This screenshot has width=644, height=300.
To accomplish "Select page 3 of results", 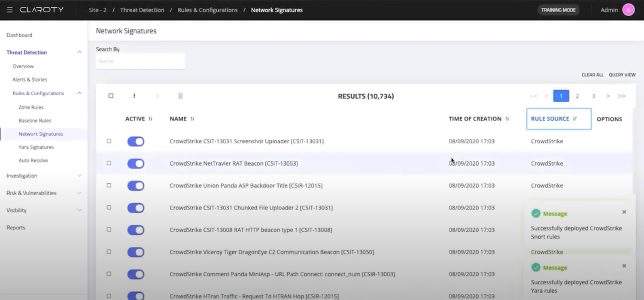I will (593, 96).
